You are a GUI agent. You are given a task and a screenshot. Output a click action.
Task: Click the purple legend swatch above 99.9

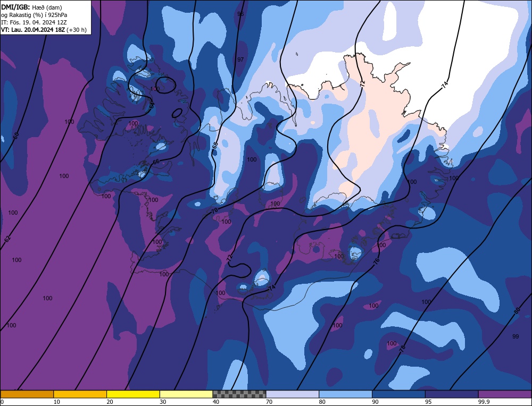click(x=505, y=394)
